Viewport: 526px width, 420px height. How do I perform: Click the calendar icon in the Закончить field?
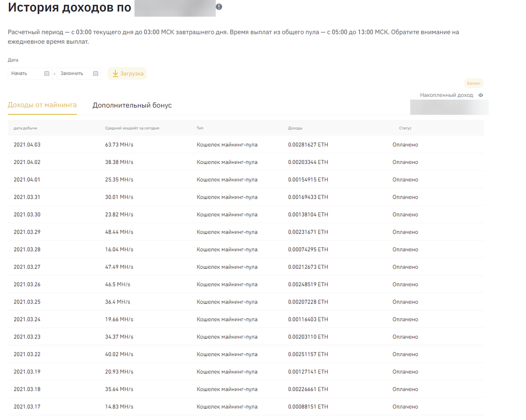[x=95, y=73]
